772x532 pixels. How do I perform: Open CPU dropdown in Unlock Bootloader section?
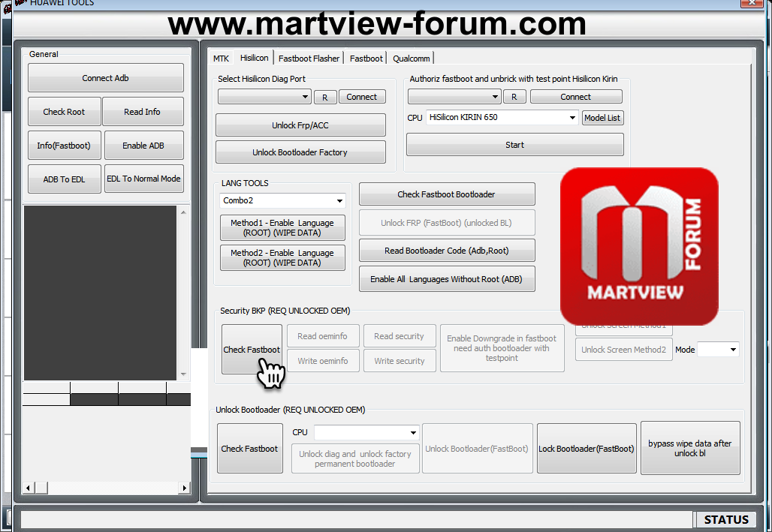click(366, 433)
